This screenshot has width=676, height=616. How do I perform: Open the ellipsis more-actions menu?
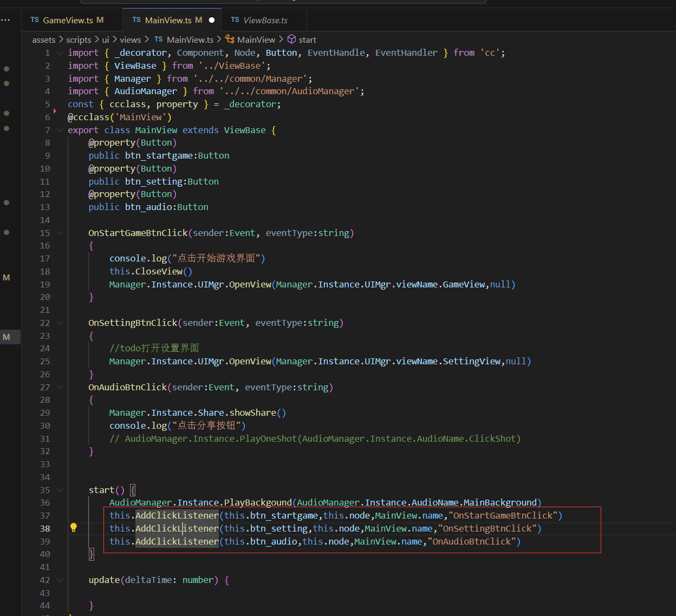(5, 20)
